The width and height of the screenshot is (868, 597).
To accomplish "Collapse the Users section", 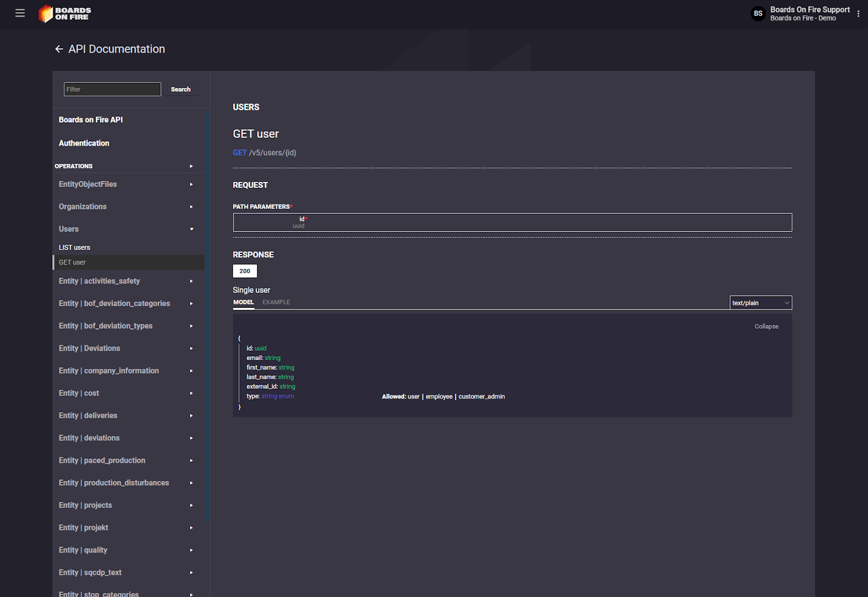I will click(191, 229).
